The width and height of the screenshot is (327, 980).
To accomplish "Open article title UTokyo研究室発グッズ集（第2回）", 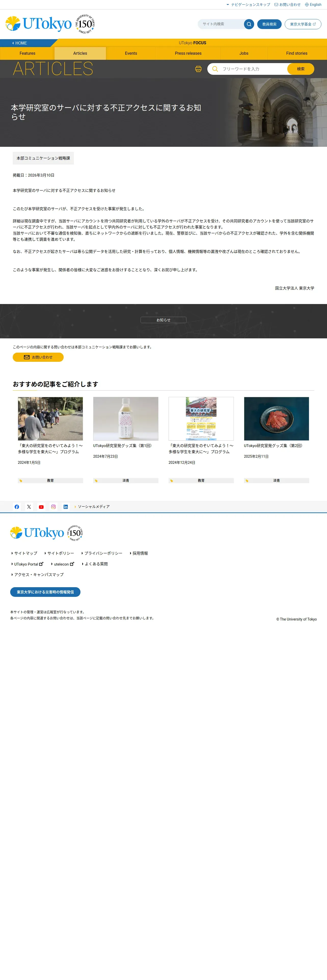I will coord(274,445).
